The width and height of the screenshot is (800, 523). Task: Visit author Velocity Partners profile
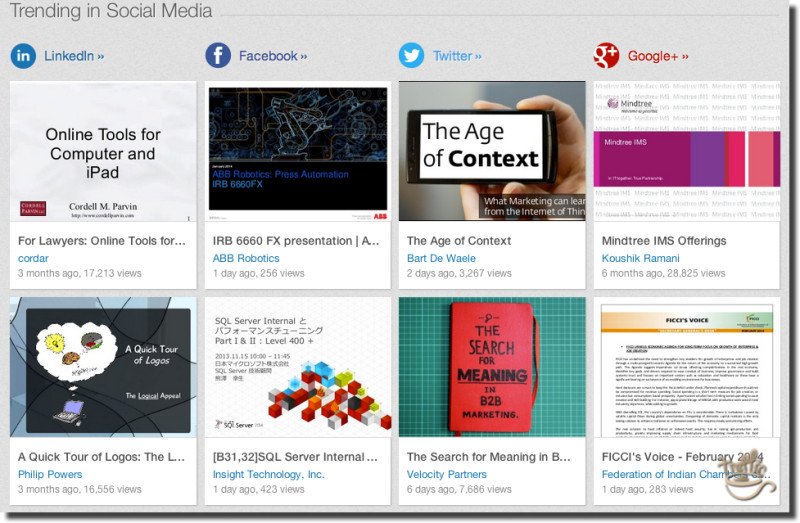click(446, 474)
